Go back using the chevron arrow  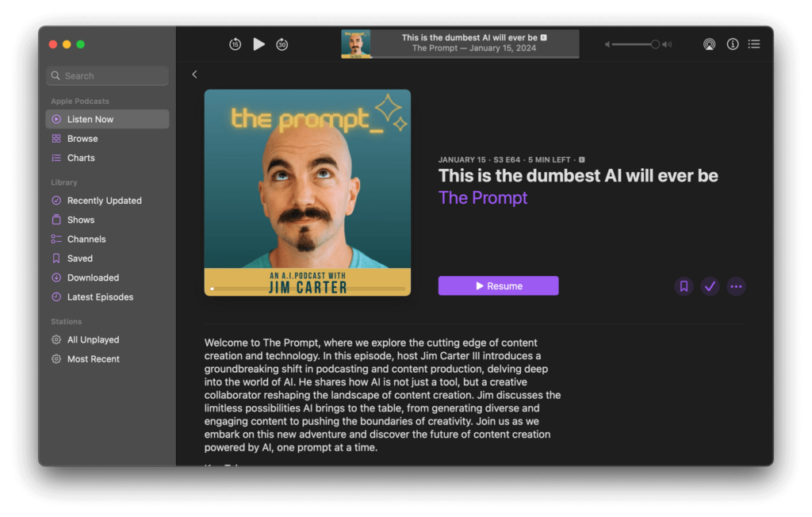point(195,75)
